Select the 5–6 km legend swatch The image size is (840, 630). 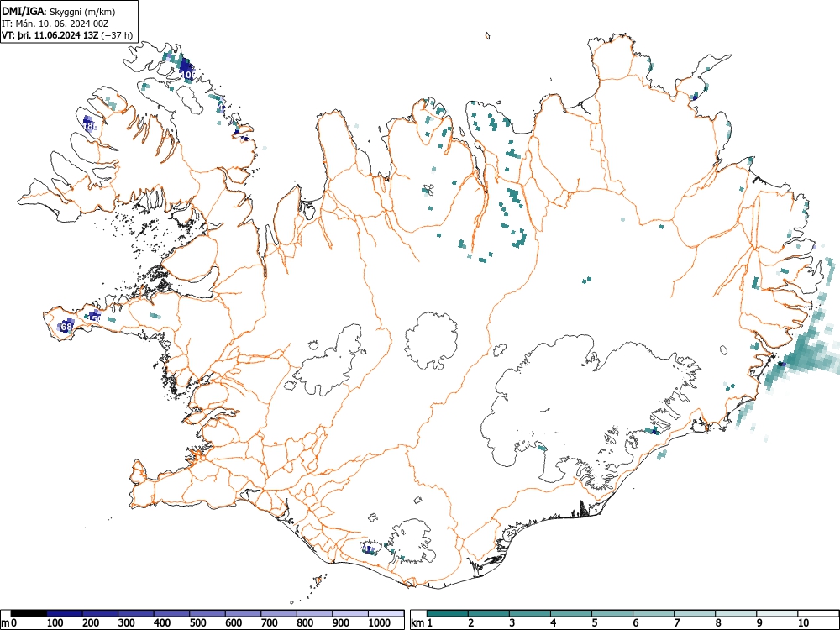coord(612,613)
